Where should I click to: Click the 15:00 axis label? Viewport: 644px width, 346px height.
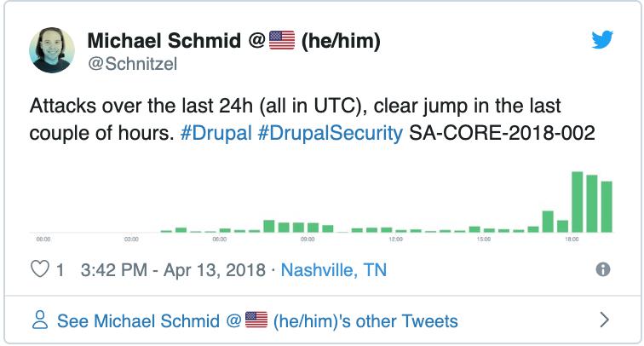click(x=484, y=239)
